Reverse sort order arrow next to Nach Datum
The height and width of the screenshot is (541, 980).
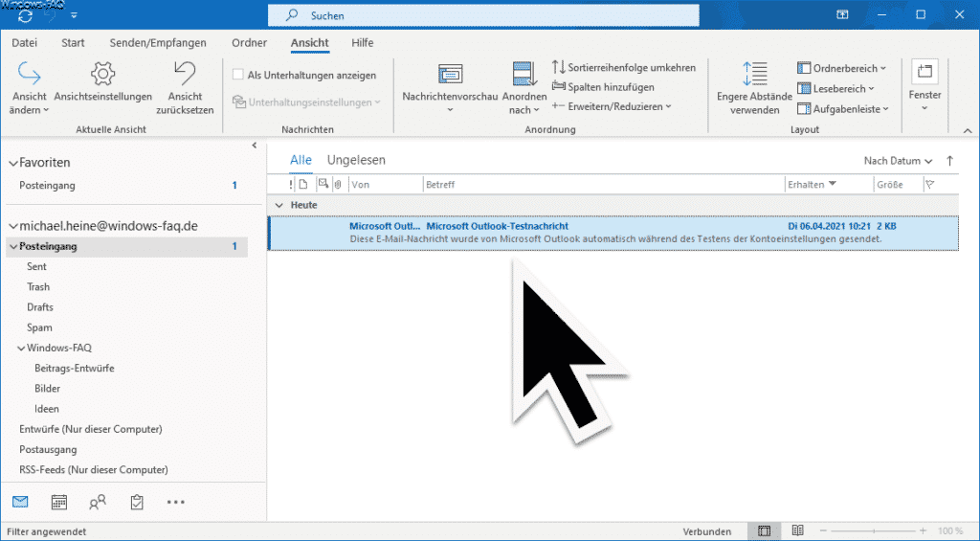[x=950, y=162]
